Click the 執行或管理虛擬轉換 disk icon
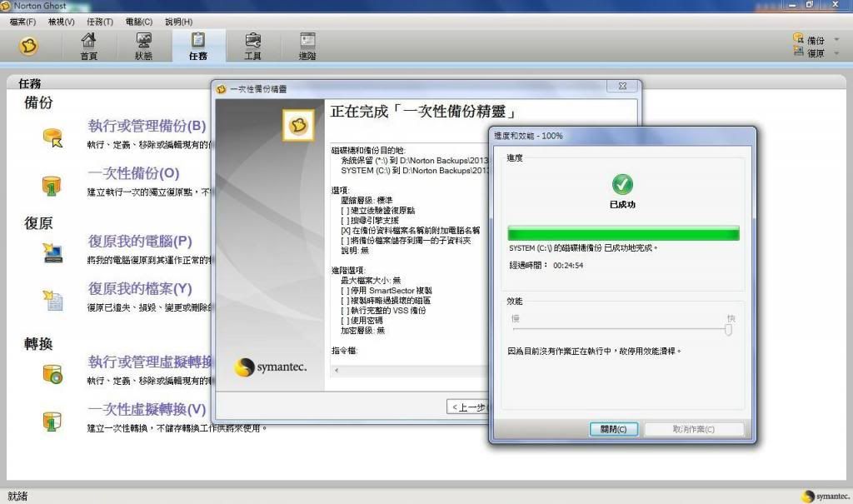 (53, 373)
